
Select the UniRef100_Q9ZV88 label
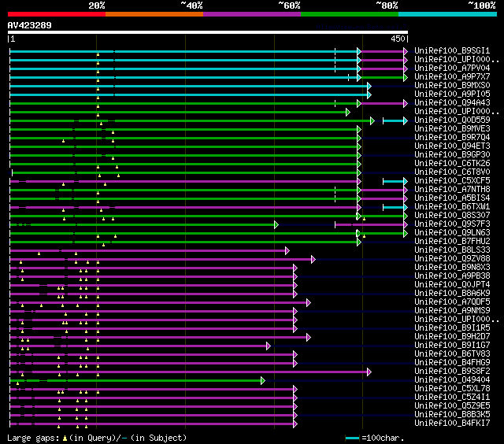[452, 259]
